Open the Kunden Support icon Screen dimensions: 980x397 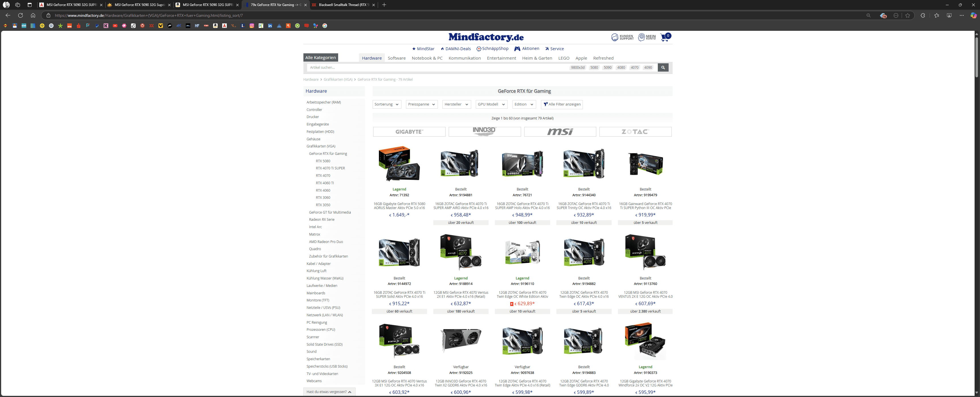click(x=622, y=37)
